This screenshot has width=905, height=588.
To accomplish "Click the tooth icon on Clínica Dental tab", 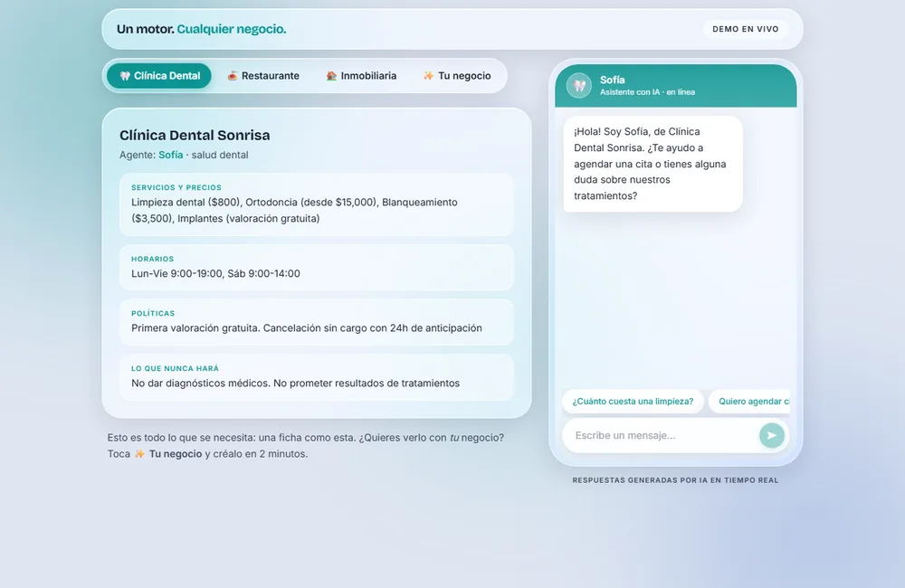I will (x=125, y=76).
